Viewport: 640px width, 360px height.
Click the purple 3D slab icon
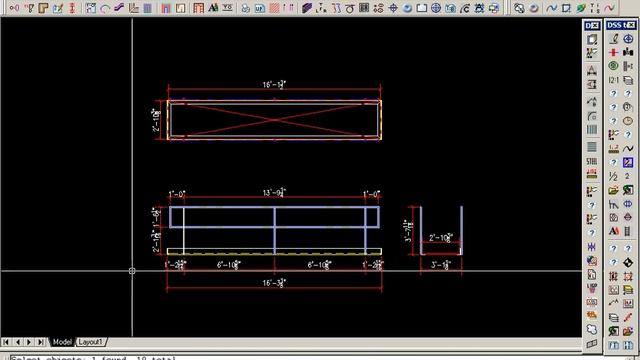(307, 8)
